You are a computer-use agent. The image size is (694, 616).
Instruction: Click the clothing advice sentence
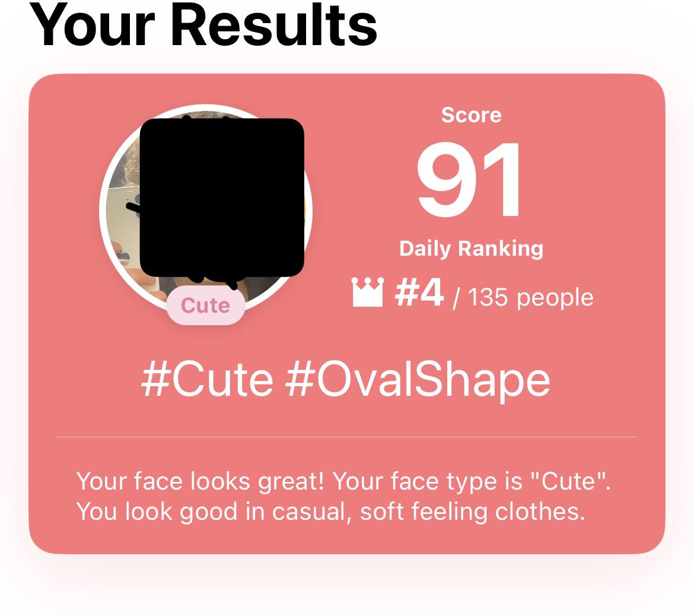click(331, 512)
